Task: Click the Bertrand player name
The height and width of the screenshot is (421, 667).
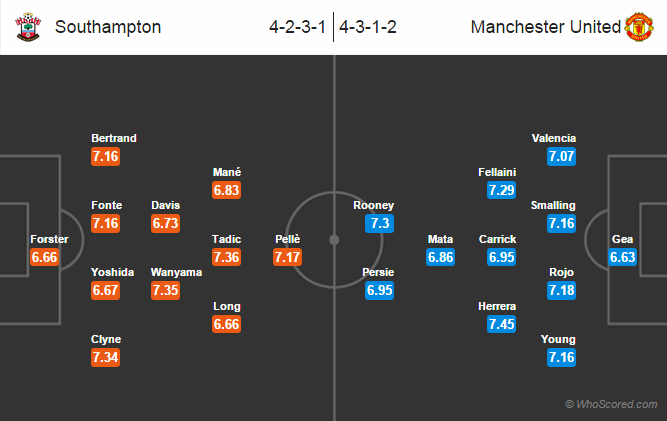Action: (114, 138)
